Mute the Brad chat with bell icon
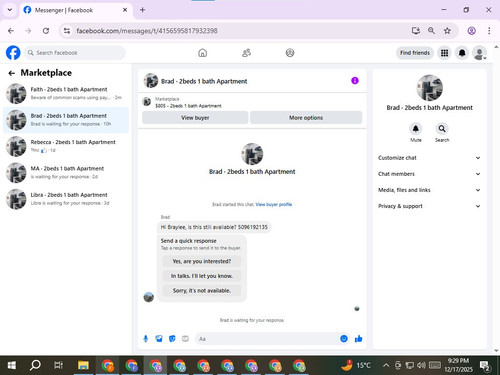The width and height of the screenshot is (500, 375). 416,128
